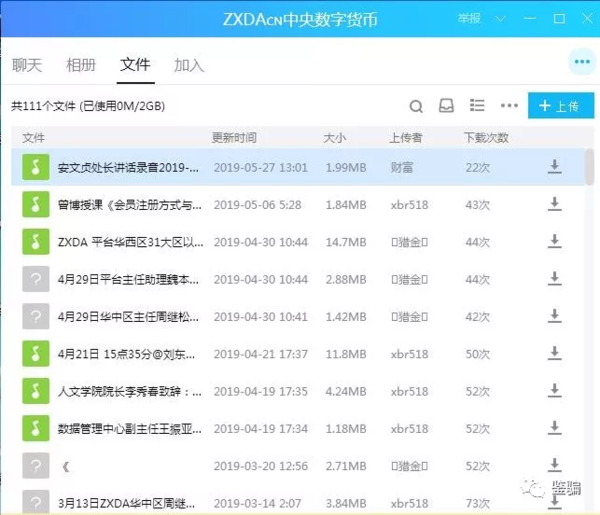Click the search files magnifier icon
This screenshot has height=515, width=600.
pos(416,106)
